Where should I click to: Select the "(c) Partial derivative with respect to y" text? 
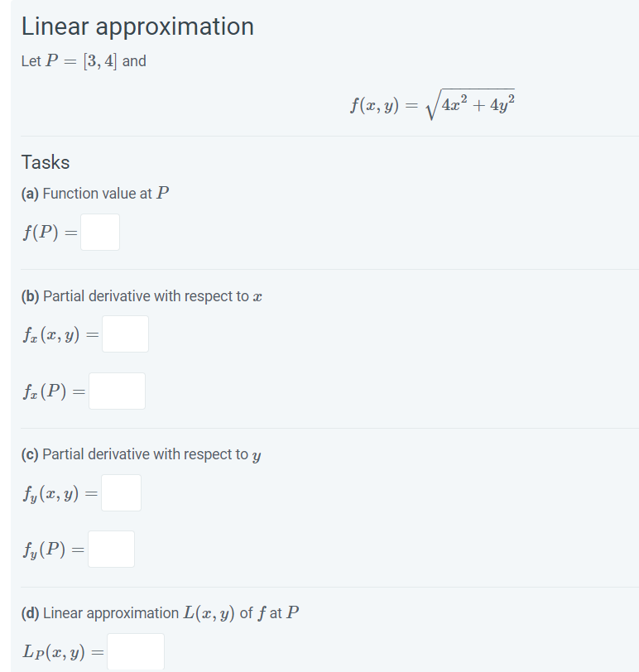point(141,454)
